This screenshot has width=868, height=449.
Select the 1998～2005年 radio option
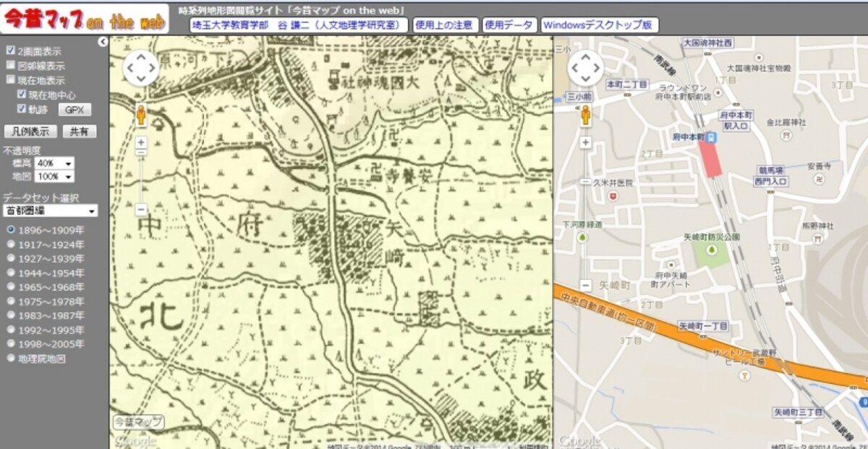tap(11, 343)
